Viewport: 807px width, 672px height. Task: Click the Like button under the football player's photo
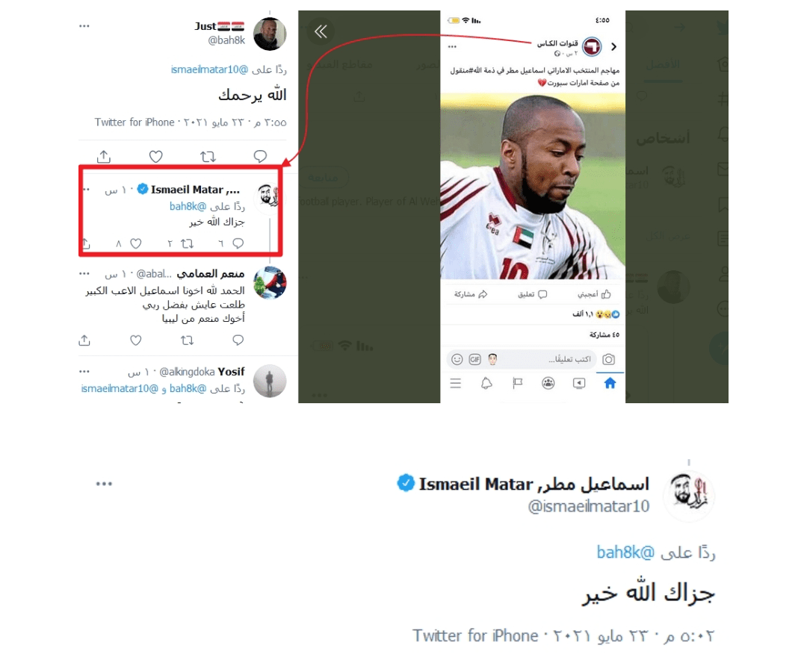(594, 294)
